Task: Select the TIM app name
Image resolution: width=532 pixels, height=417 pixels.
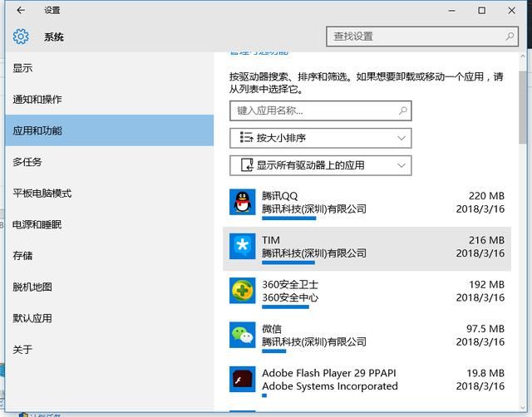Action: [271, 240]
